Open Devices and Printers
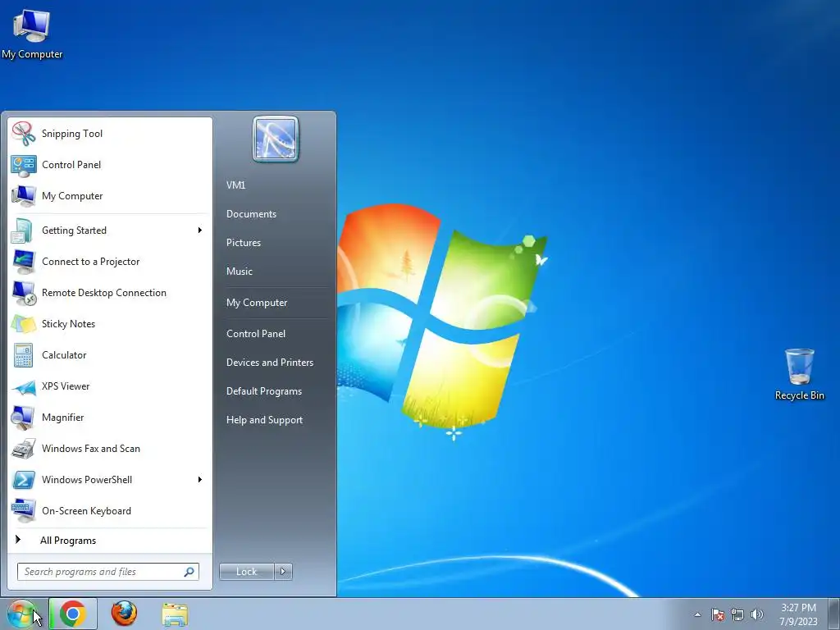 269,363
